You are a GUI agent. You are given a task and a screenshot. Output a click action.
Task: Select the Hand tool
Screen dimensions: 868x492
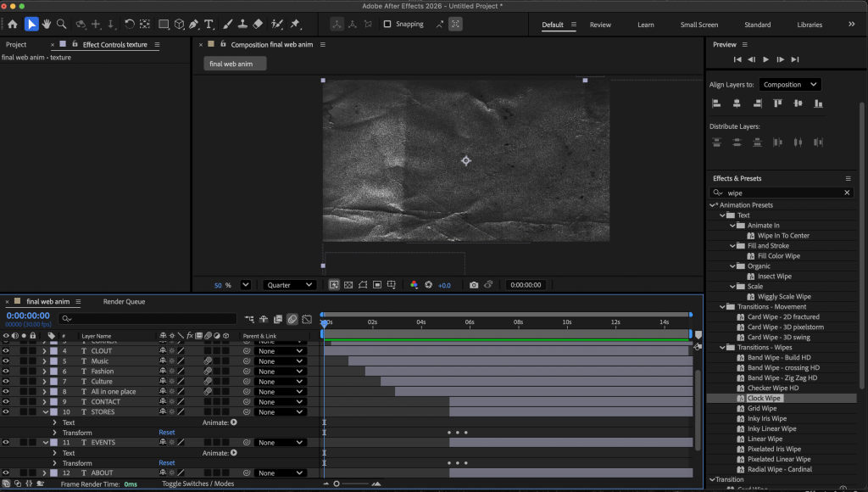pyautogui.click(x=47, y=24)
